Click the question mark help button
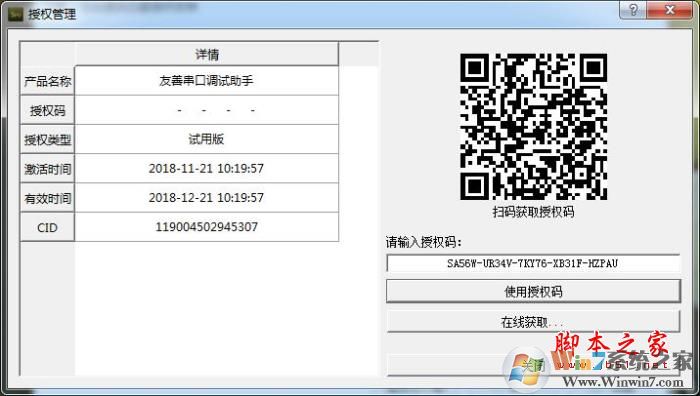Viewport: 700px width, 396px height. (x=633, y=10)
